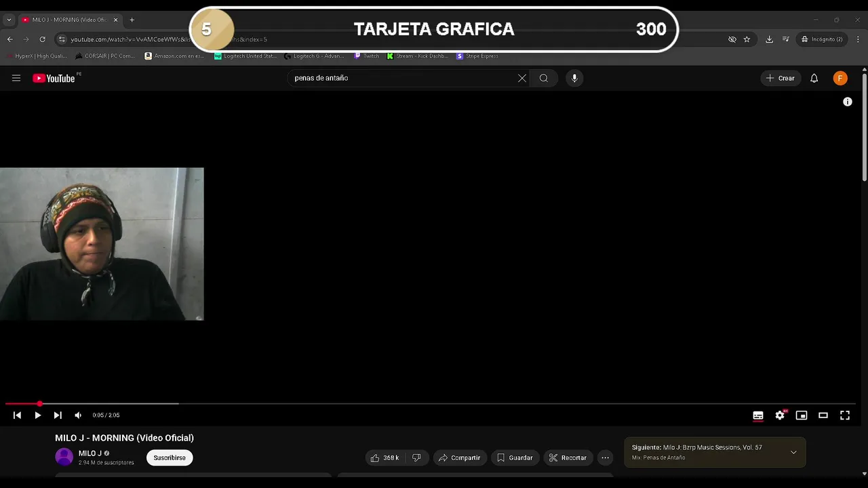
Task: Show video info card icon
Action: pos(848,102)
